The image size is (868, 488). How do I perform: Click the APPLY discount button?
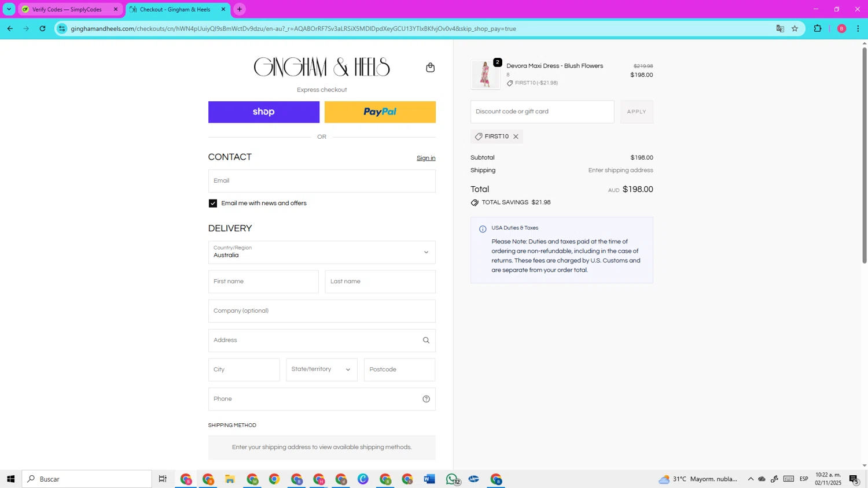click(x=637, y=112)
